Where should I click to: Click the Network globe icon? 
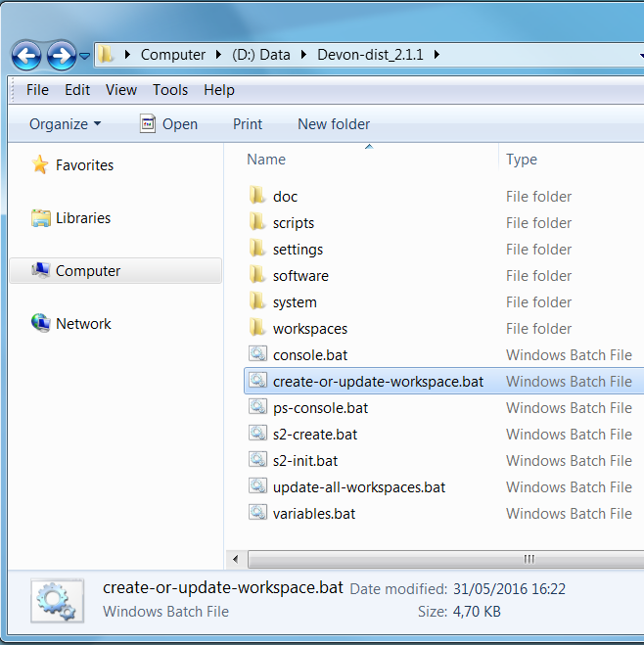point(41,323)
